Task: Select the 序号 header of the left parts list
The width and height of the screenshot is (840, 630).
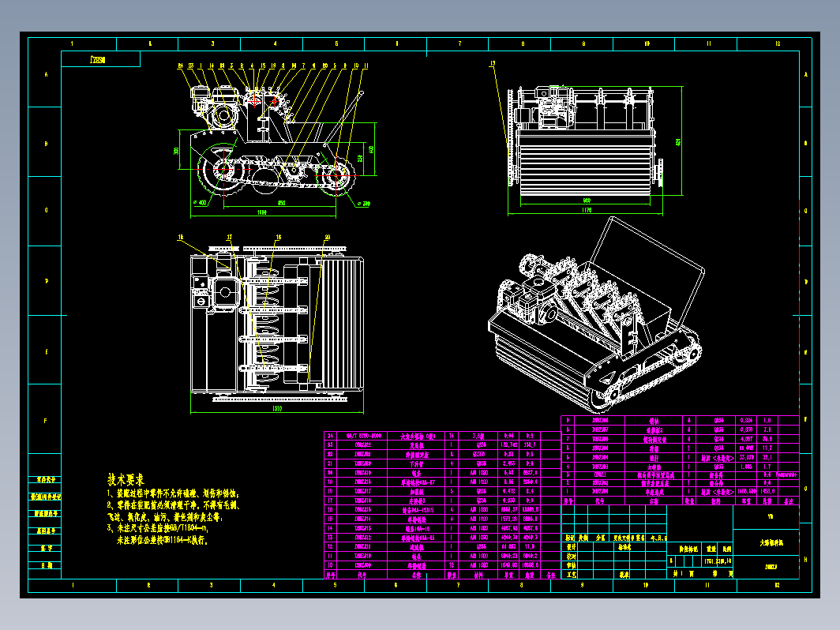Action: point(331,575)
